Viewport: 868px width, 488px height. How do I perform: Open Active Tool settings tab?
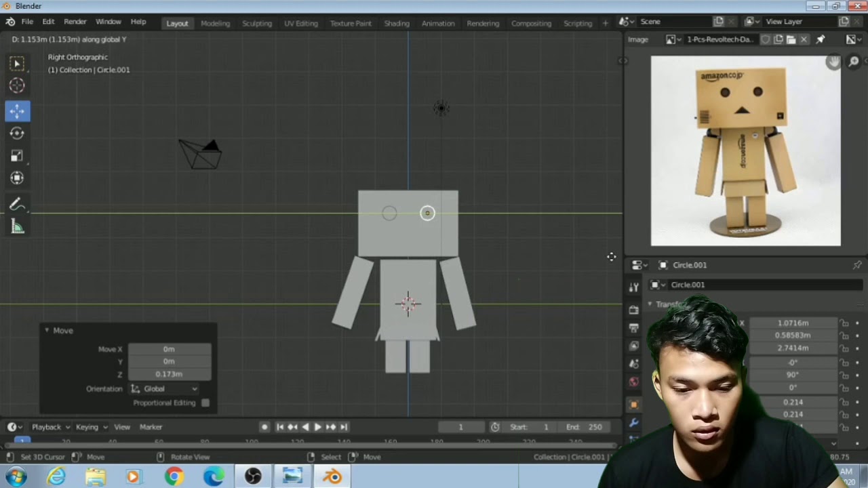(634, 287)
